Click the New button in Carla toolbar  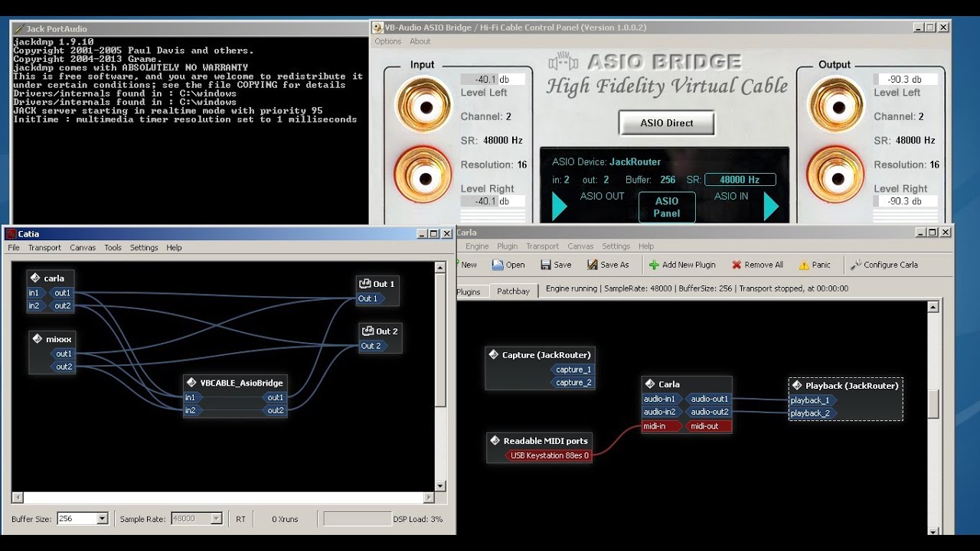(x=468, y=265)
